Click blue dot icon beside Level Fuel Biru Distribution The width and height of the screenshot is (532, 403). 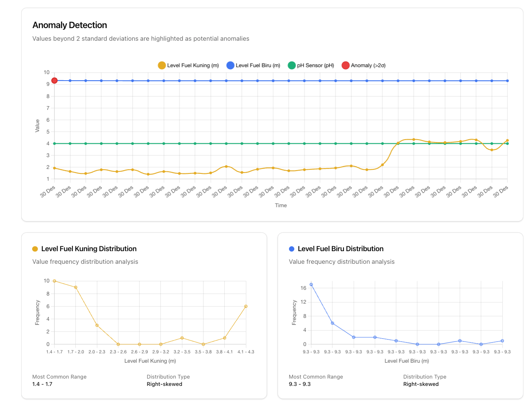pos(291,249)
